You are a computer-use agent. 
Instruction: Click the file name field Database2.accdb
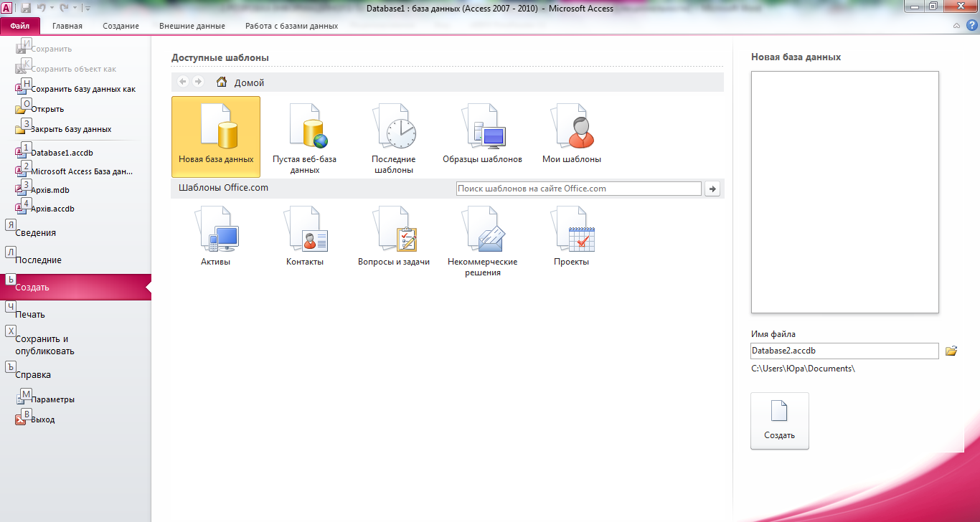click(844, 351)
